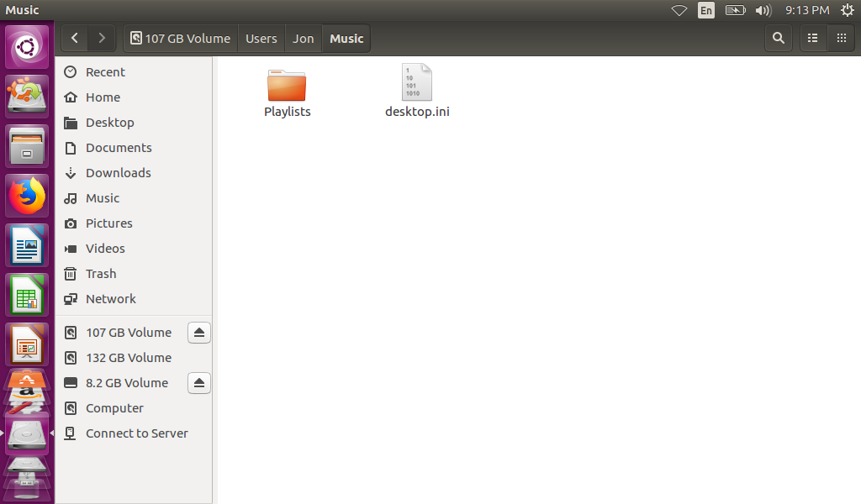Viewport: 861px width, 504px height.
Task: Click the 107 GB Volume breadcrumb
Action: click(x=180, y=39)
